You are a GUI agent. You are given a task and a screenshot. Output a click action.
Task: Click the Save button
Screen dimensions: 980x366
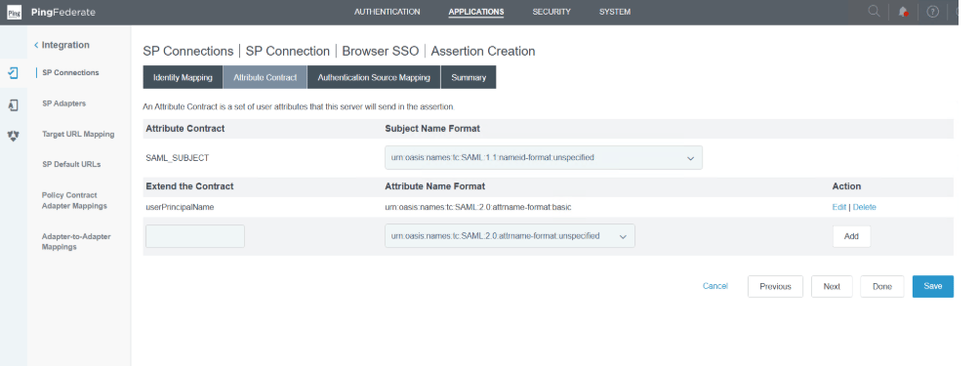click(932, 286)
